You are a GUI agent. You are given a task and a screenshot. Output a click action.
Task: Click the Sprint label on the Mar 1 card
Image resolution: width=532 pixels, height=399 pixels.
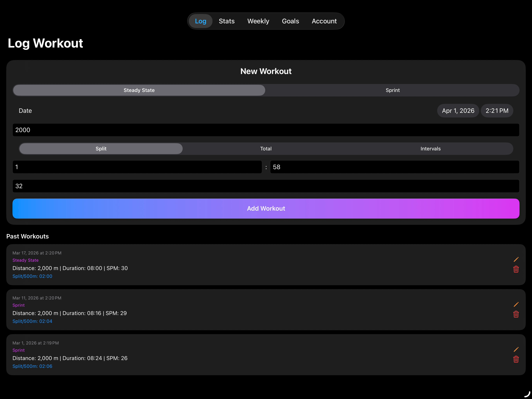tap(18, 350)
